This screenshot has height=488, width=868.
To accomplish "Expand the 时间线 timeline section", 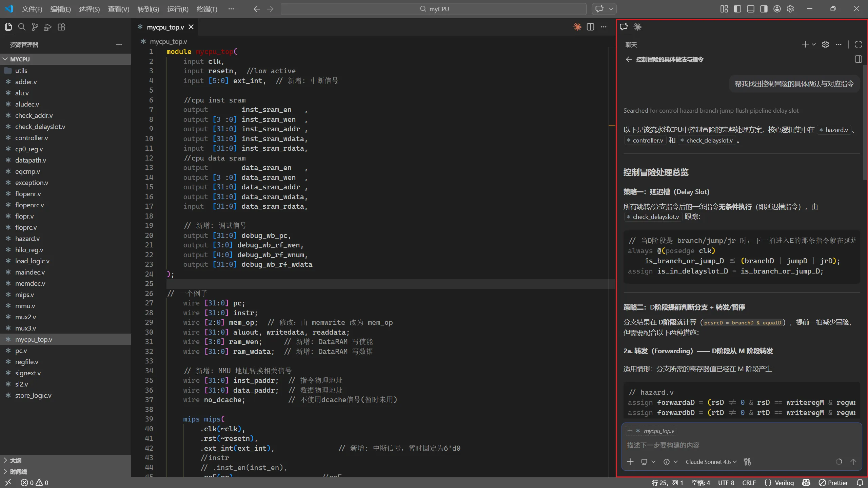I will [18, 472].
